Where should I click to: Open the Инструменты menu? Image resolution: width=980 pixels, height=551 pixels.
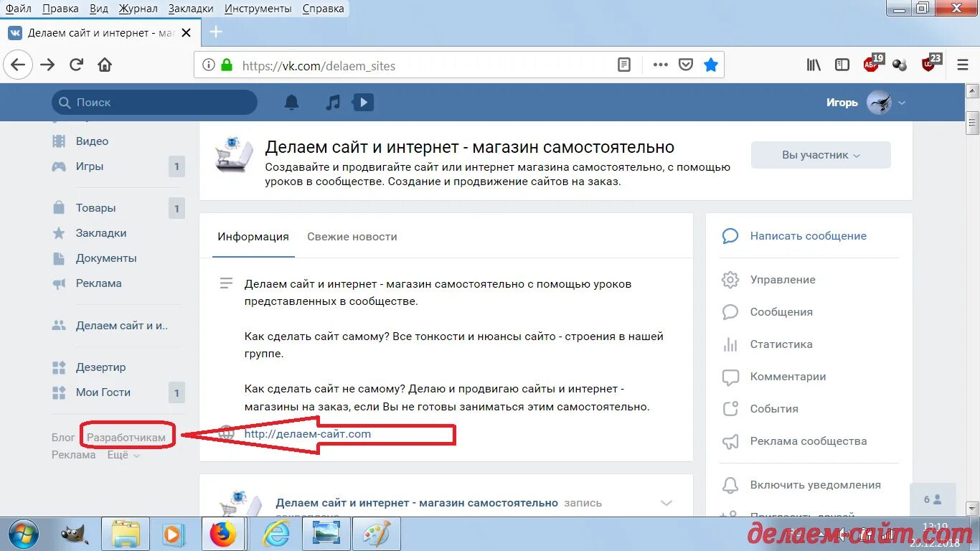tap(258, 9)
